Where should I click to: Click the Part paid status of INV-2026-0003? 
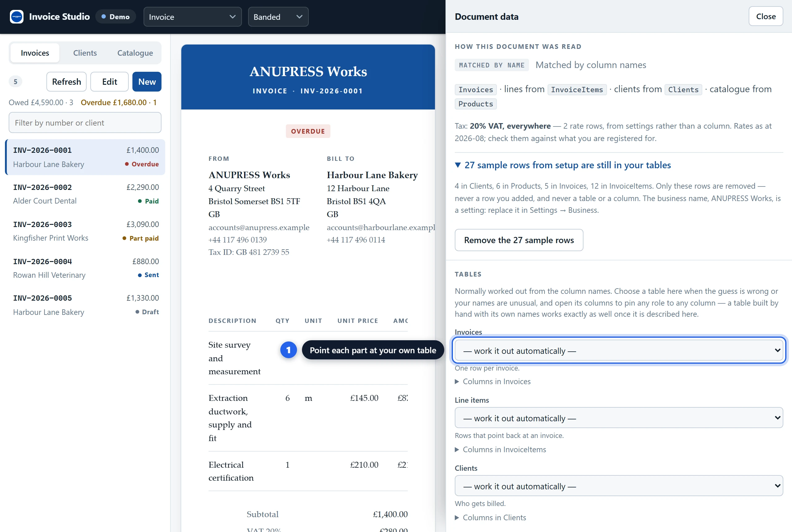[x=140, y=238]
